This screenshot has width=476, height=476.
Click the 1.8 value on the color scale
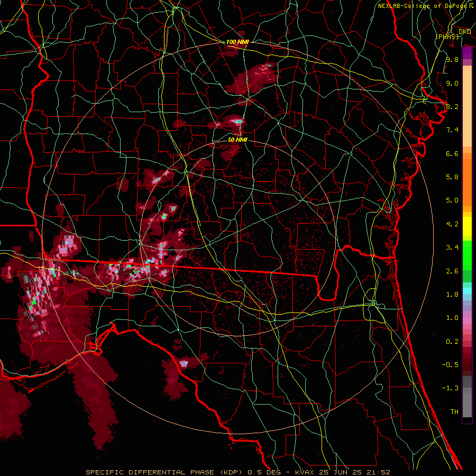point(452,295)
